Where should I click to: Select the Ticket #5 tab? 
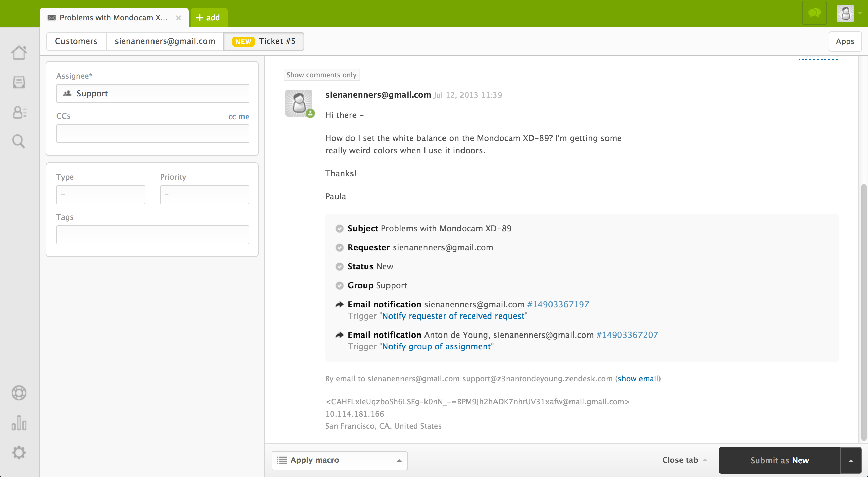[x=264, y=41]
